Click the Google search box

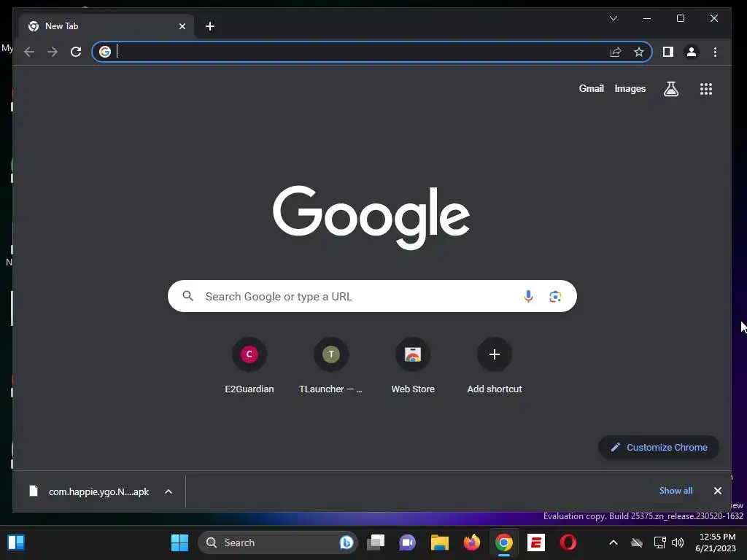coord(372,296)
